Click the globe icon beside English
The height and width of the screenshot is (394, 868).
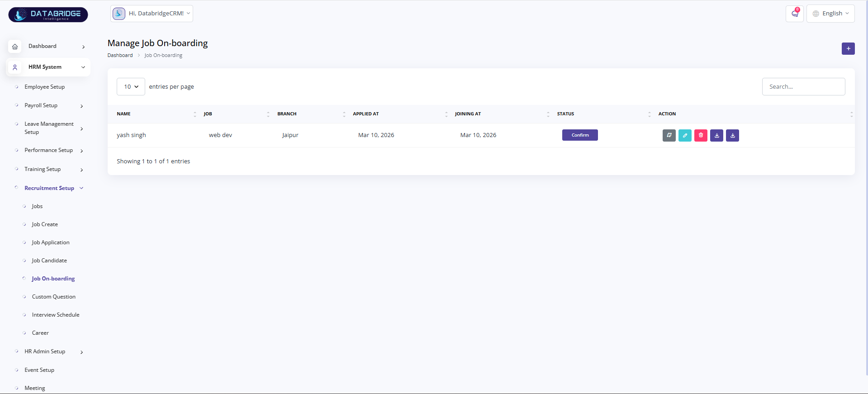(816, 14)
